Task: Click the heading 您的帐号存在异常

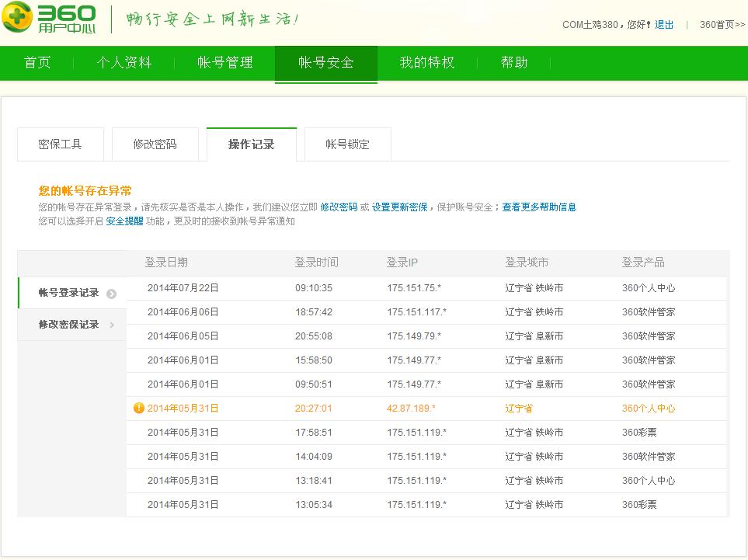Action: pos(85,191)
